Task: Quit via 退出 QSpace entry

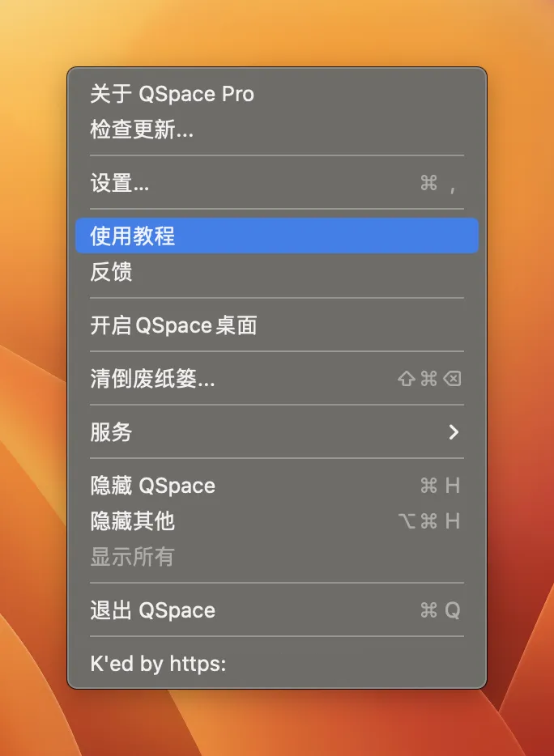Action: click(x=277, y=610)
